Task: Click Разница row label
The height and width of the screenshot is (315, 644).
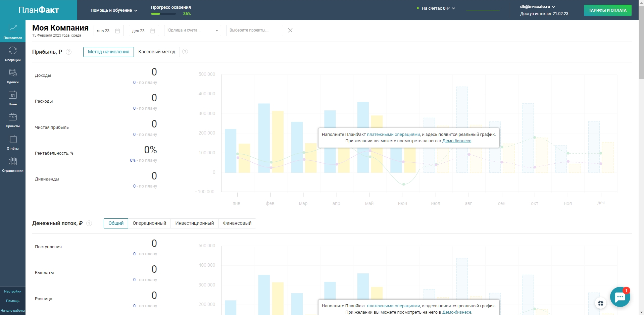Action: tap(44, 299)
